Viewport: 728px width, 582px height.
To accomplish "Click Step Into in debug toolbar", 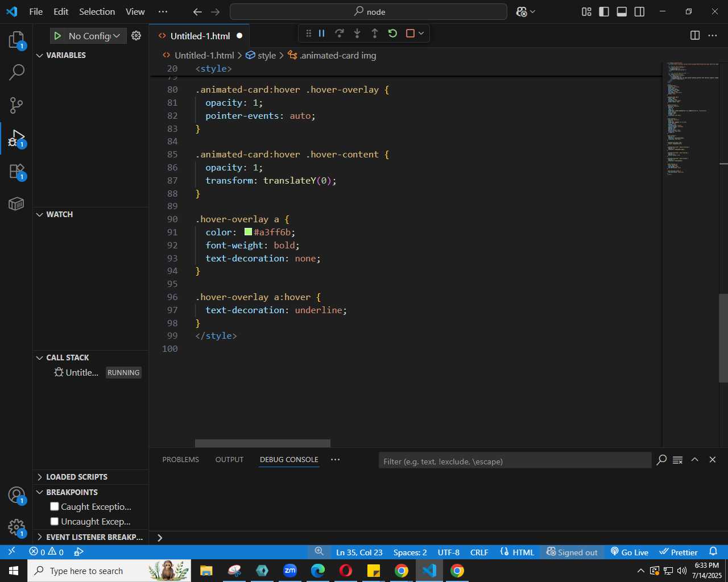I will pyautogui.click(x=357, y=34).
